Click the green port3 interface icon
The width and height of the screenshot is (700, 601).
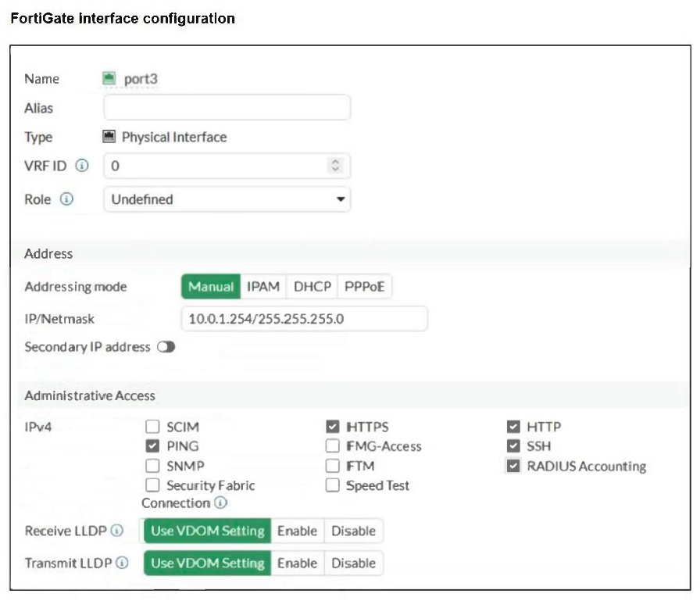(109, 78)
